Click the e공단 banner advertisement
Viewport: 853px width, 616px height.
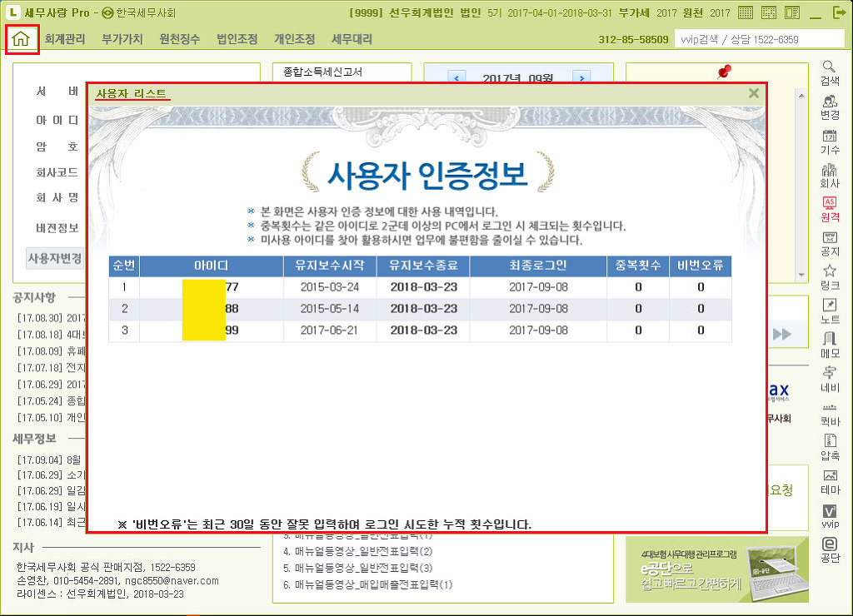pyautogui.click(x=717, y=569)
